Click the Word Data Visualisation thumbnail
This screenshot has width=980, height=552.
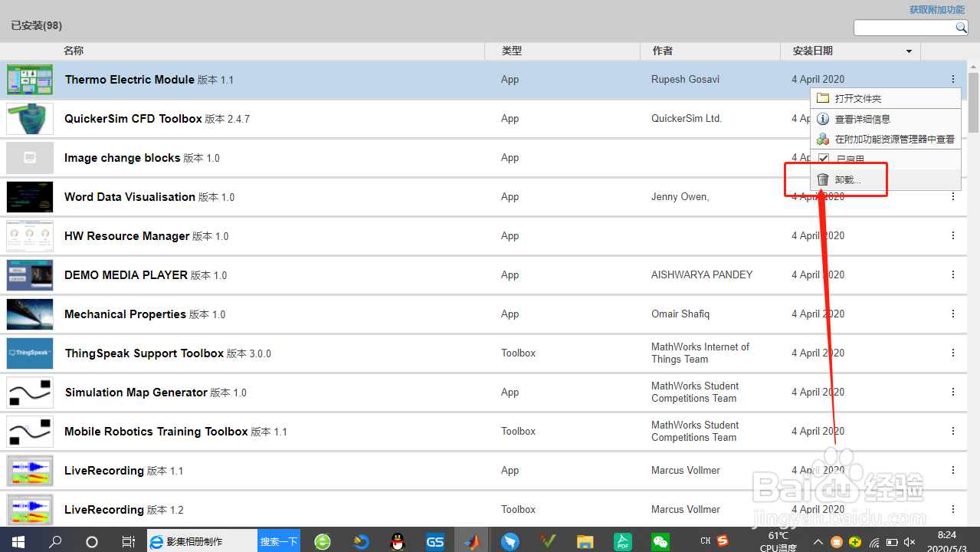30,197
